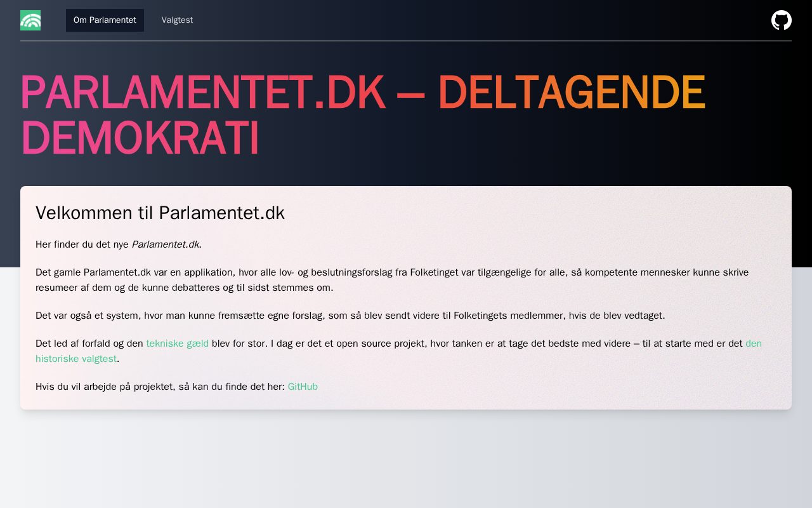The width and height of the screenshot is (812, 508).
Task: Click the green Parlamentet logo icon
Action: pyautogui.click(x=30, y=20)
